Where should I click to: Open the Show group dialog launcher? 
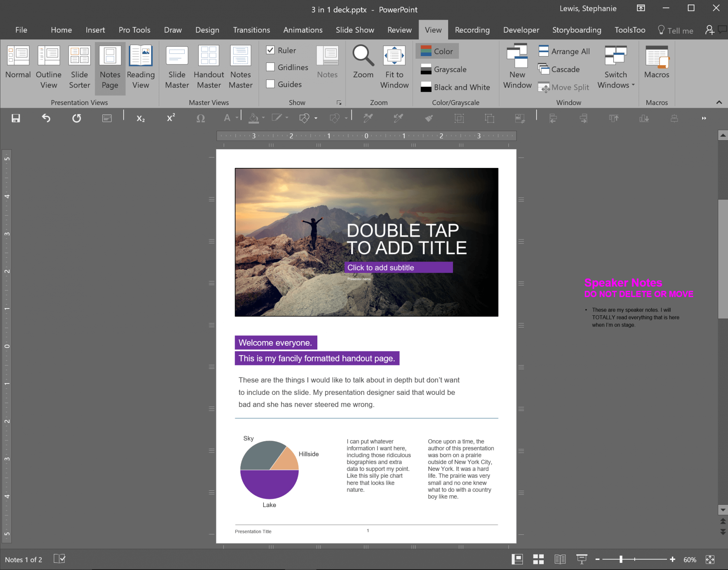[x=339, y=103]
